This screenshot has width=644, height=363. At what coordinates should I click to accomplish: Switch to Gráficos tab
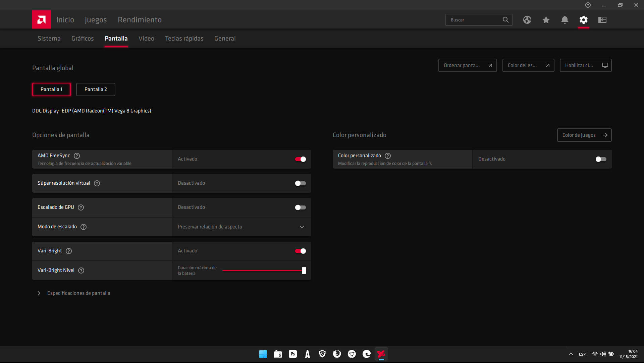pyautogui.click(x=83, y=39)
